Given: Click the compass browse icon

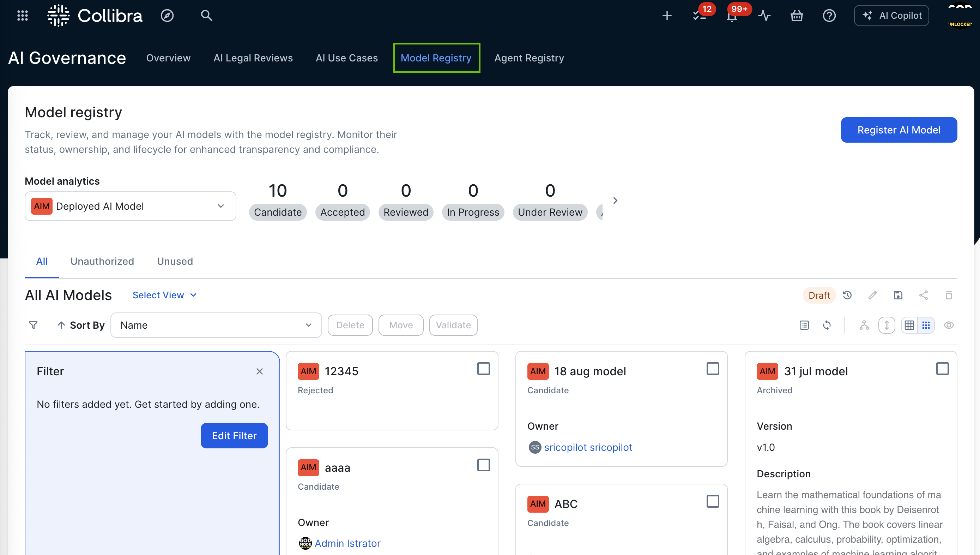Looking at the screenshot, I should [167, 16].
